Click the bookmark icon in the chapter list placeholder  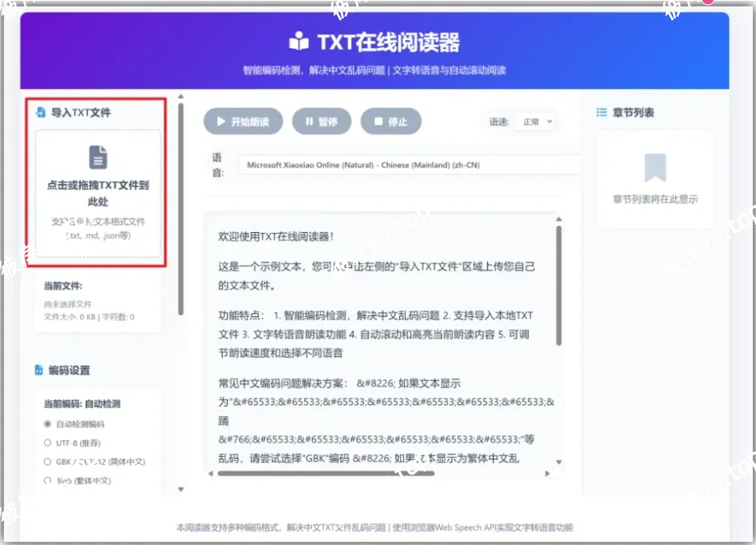pos(654,166)
